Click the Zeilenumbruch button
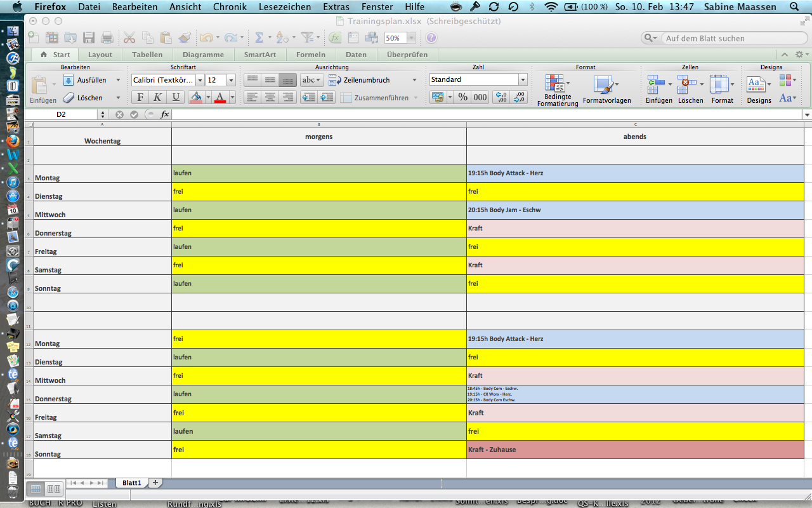Image resolution: width=812 pixels, height=508 pixels. click(x=366, y=80)
